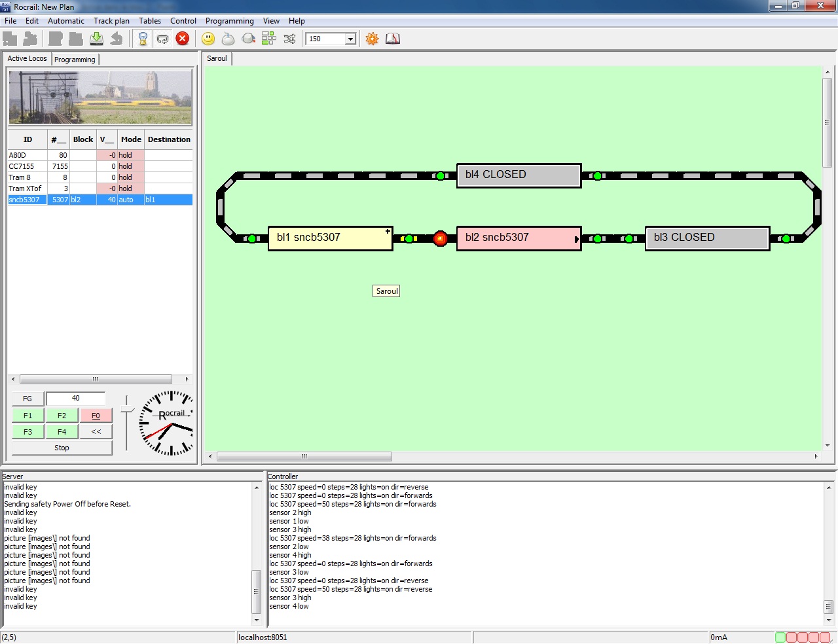
Task: Select loco A80D row
Action: coord(100,155)
